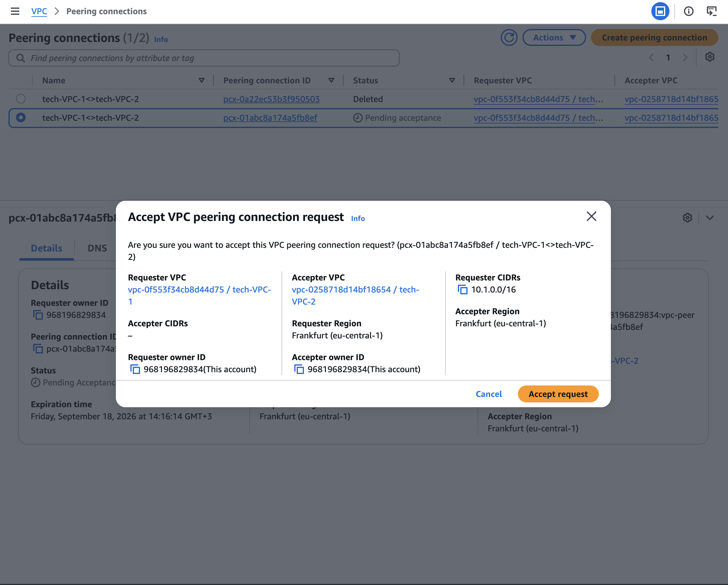Click the top bar info circle icon

688,11
